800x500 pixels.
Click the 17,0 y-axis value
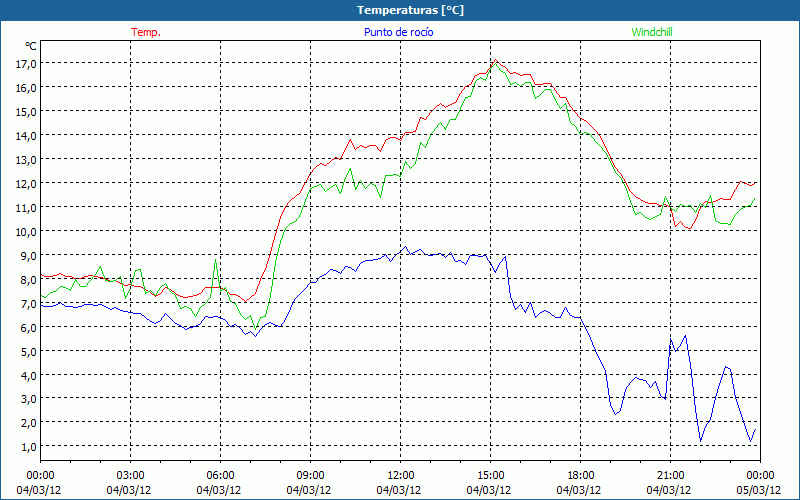pyautogui.click(x=27, y=64)
